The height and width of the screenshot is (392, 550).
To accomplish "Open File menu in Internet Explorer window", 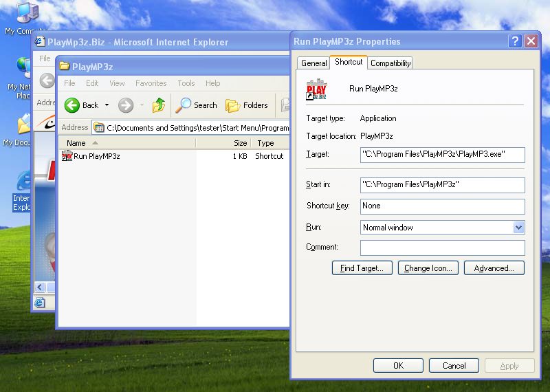I will (x=45, y=58).
